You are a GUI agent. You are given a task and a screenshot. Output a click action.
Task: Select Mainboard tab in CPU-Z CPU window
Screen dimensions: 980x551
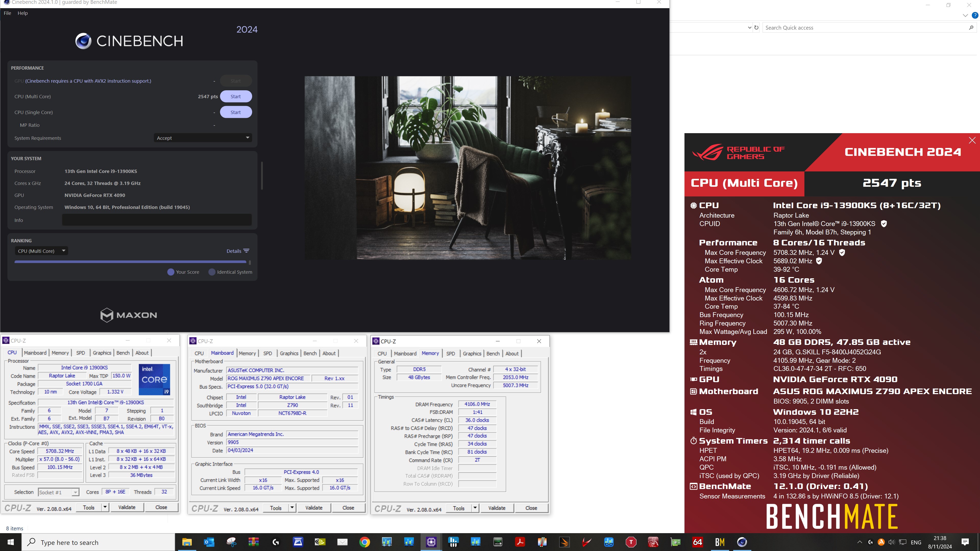point(35,353)
